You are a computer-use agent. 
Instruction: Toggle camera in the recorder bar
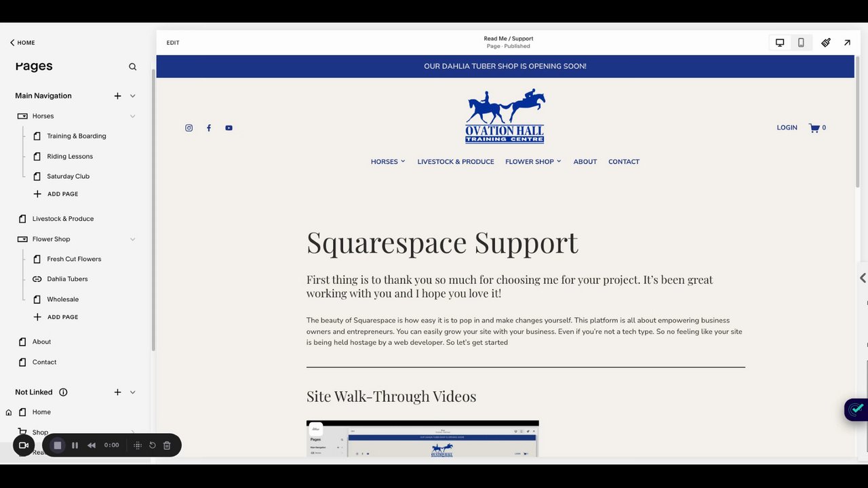tap(24, 445)
